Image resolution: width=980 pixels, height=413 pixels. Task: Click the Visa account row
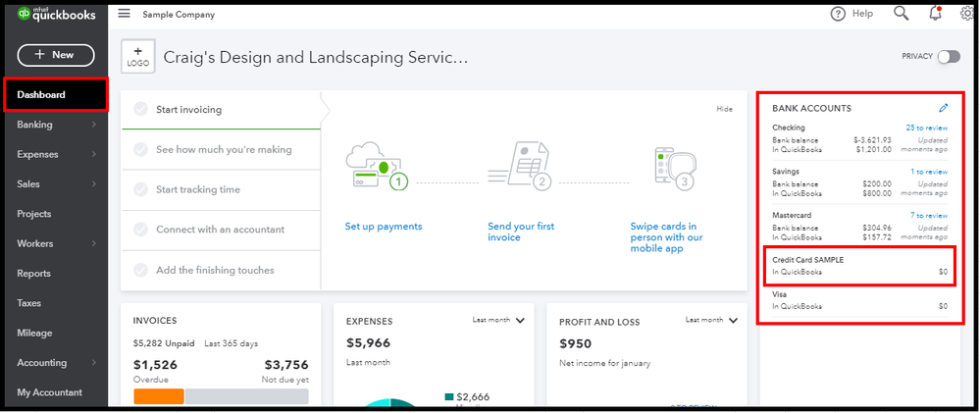[860, 300]
